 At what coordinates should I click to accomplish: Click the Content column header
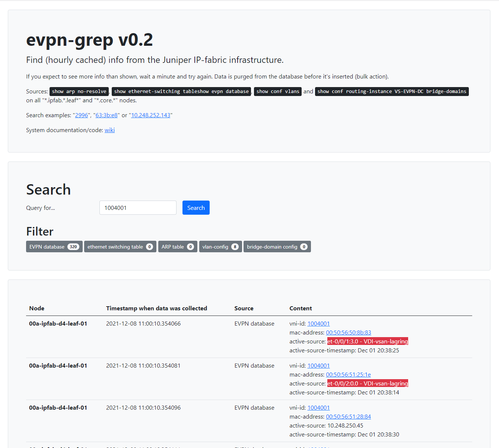pos(301,308)
